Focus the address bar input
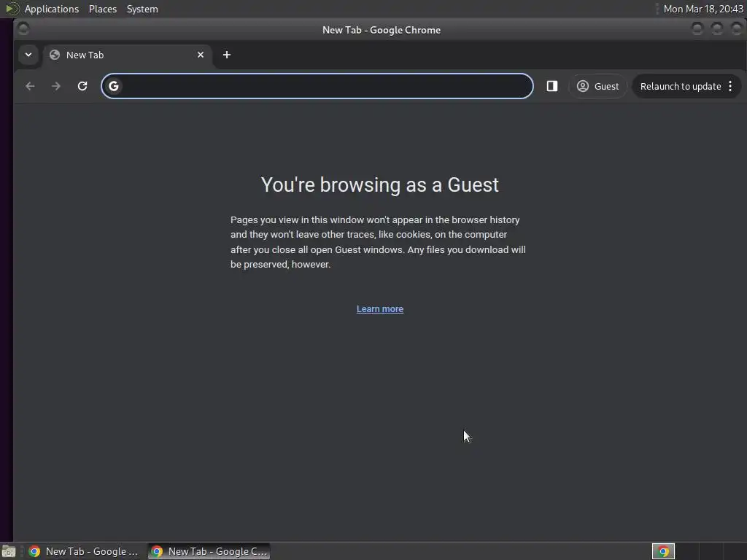The height and width of the screenshot is (560, 747). coord(317,86)
